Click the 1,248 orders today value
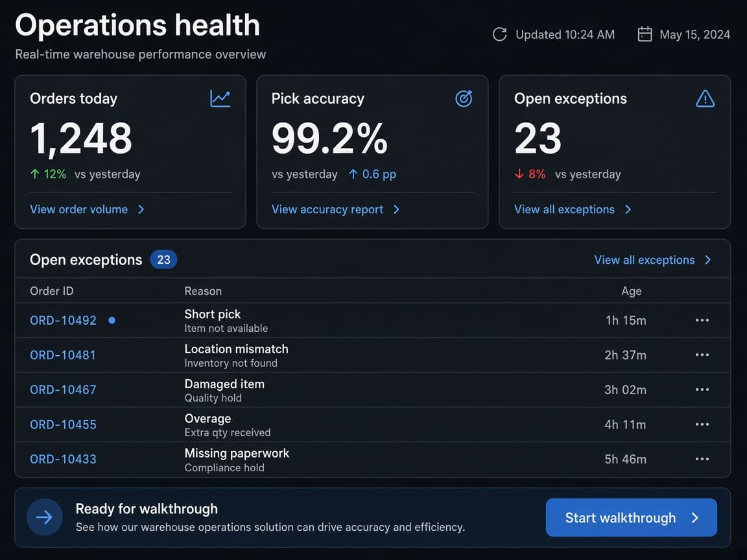 [x=81, y=139]
